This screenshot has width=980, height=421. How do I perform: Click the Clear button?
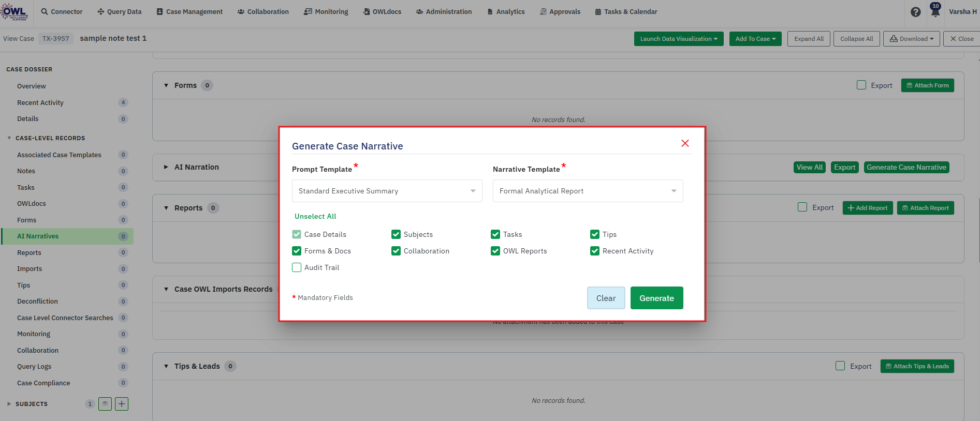pos(606,298)
